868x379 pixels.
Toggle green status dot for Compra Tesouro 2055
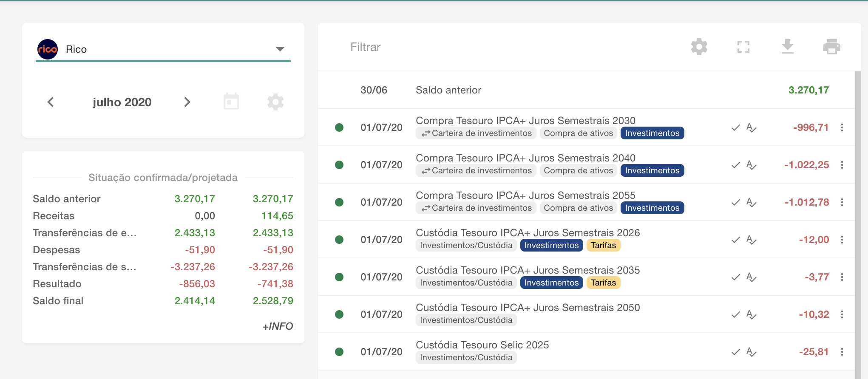click(339, 202)
